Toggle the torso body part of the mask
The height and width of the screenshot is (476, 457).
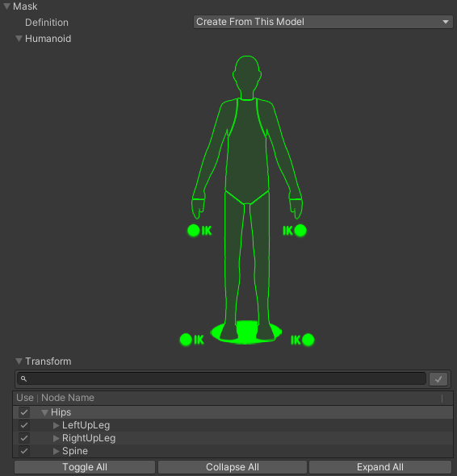247,152
